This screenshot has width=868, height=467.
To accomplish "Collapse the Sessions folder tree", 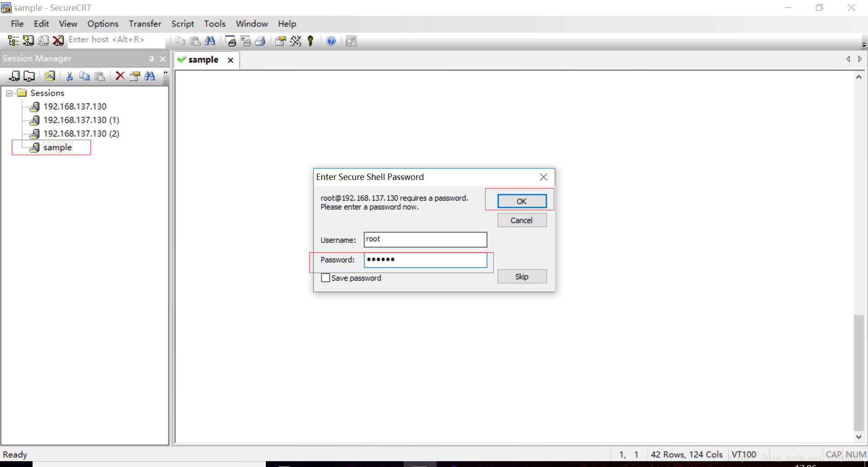I will pyautogui.click(x=9, y=93).
